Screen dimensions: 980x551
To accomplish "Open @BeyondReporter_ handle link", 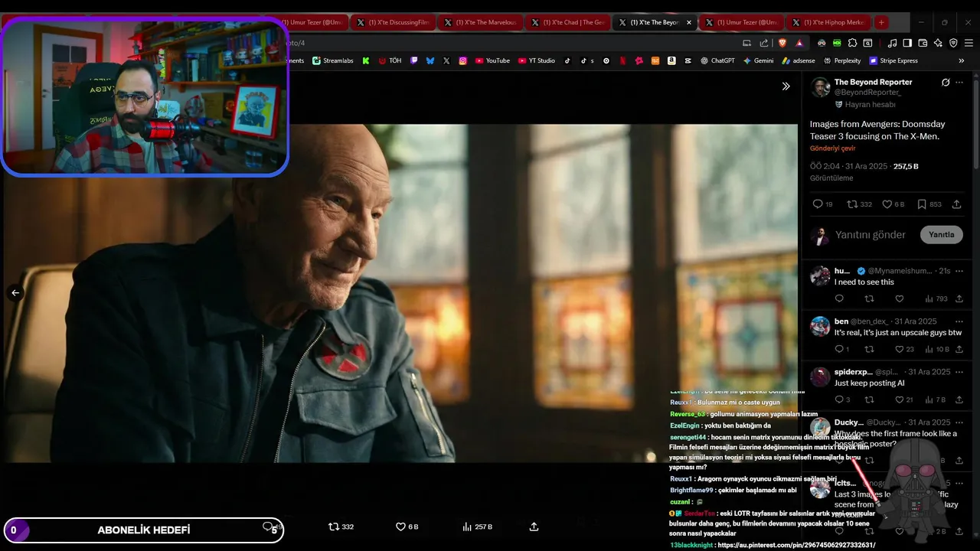I will 867,93.
